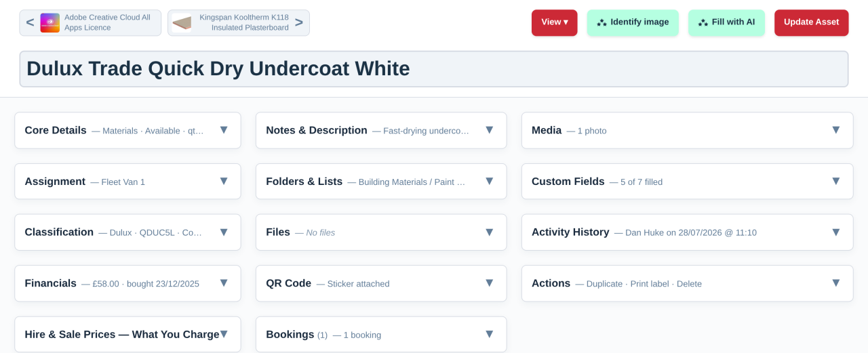The image size is (868, 353).
Task: Click the Fill with AI button
Action: (726, 22)
